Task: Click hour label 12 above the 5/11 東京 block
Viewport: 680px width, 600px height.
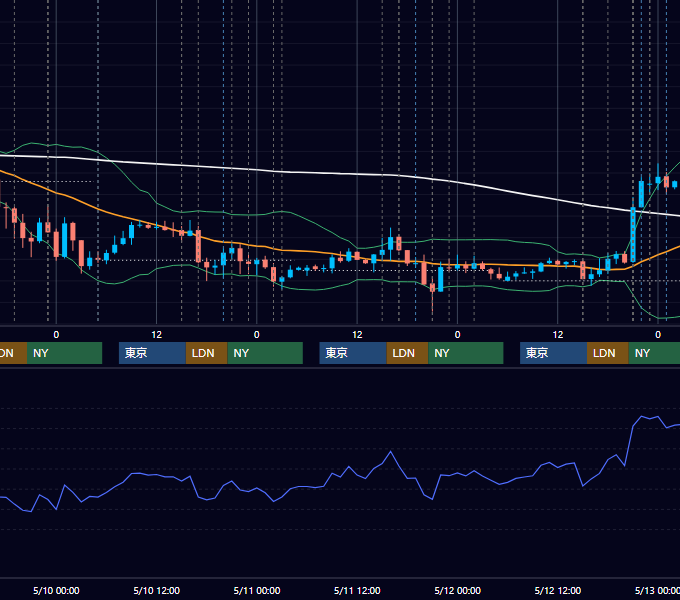Action: click(x=357, y=334)
